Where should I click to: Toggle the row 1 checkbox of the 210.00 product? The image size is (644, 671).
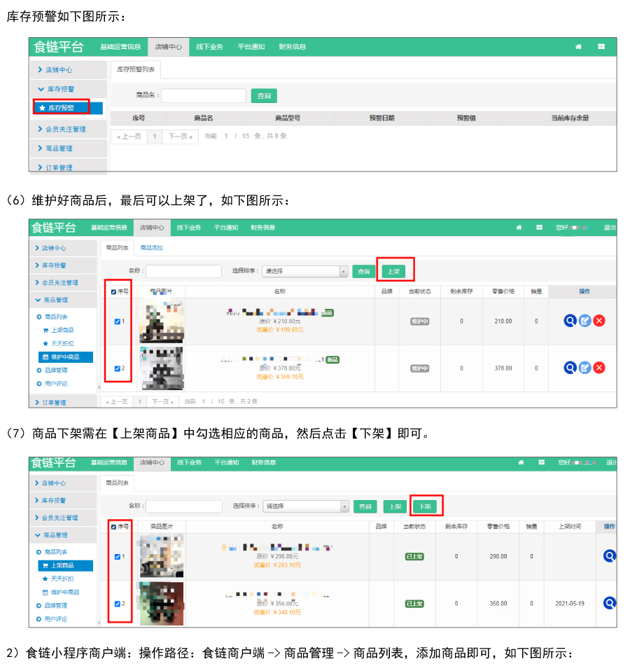click(117, 321)
